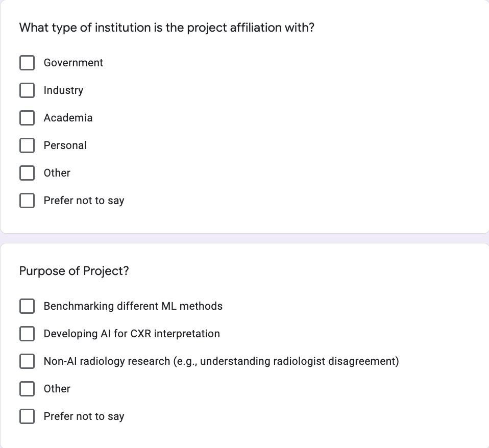Select the Academia checkbox
This screenshot has height=448, width=489.
coord(27,118)
